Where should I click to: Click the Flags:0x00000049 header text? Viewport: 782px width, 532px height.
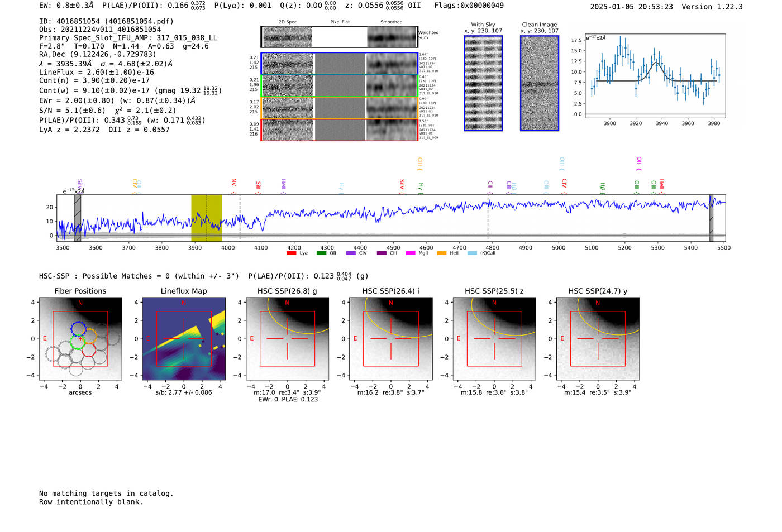469,5
